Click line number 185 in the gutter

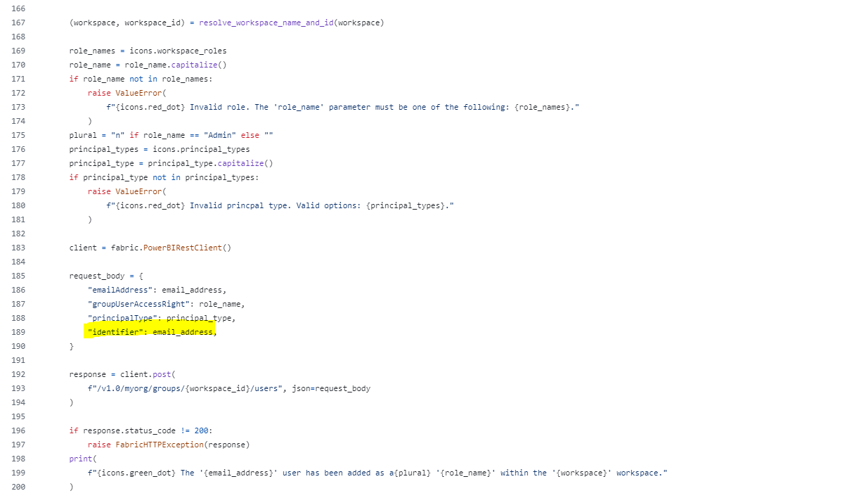click(18, 276)
